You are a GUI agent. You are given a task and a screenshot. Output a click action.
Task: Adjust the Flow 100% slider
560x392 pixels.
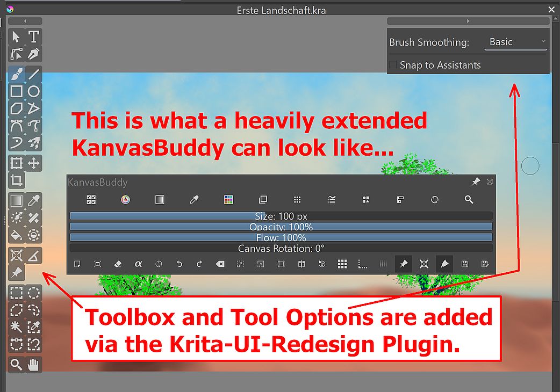tap(281, 237)
